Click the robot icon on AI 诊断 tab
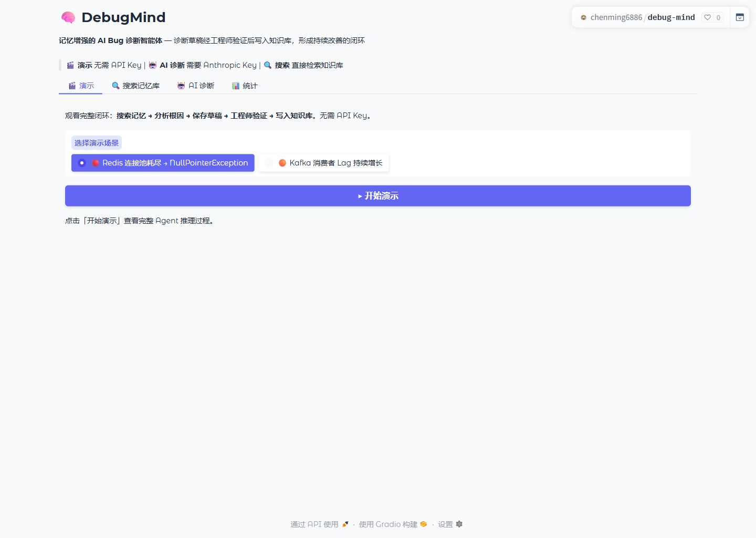This screenshot has width=756, height=538. [181, 86]
